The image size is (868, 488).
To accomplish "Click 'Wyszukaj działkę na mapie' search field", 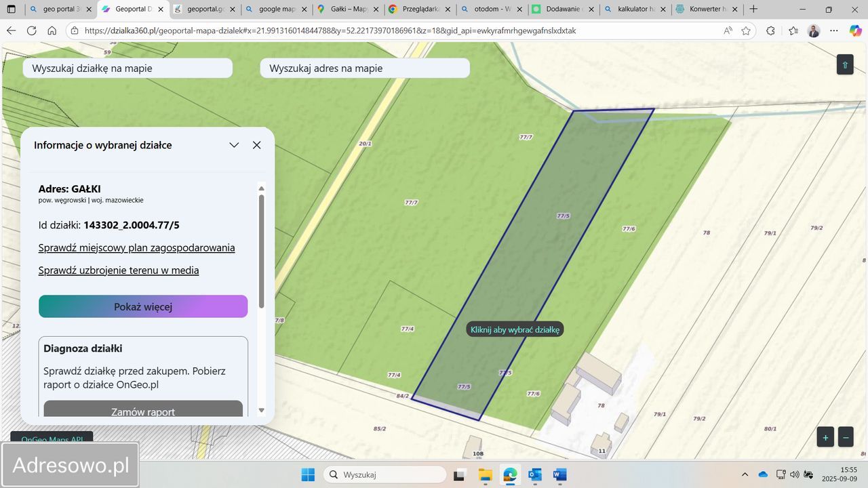I will click(127, 68).
